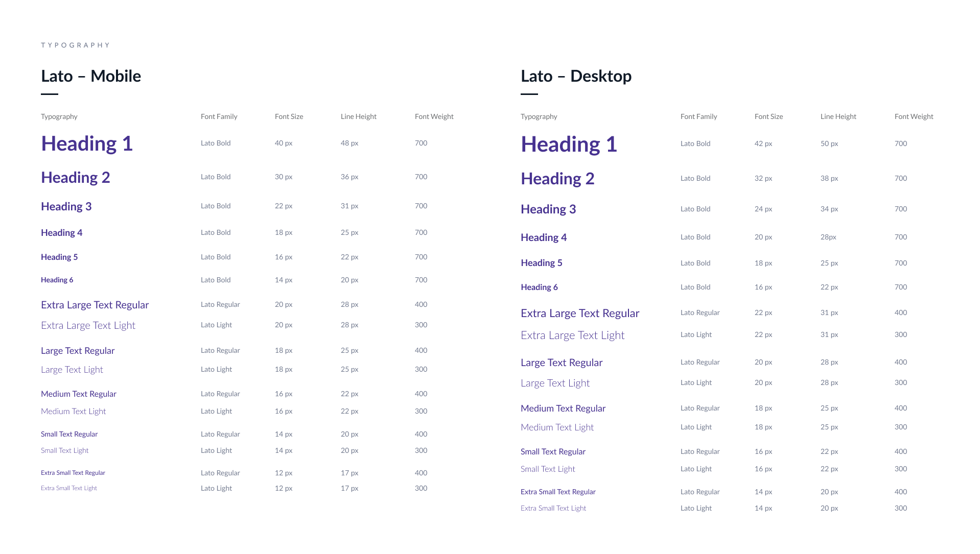
Task: Click Desktop 'Medium Text Light' sample
Action: [557, 427]
